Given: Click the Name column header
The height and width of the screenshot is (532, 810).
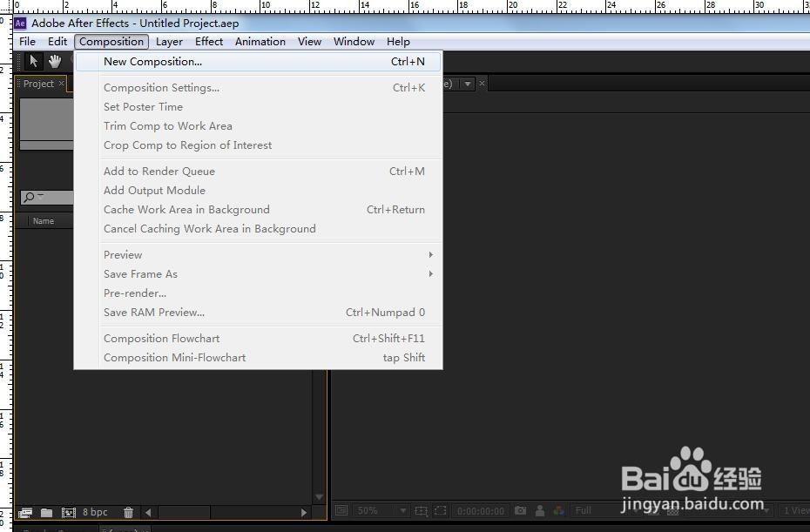Looking at the screenshot, I should (44, 221).
